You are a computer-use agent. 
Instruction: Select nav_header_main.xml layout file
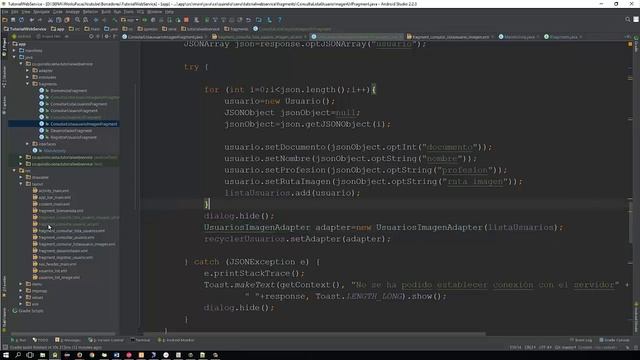57,264
